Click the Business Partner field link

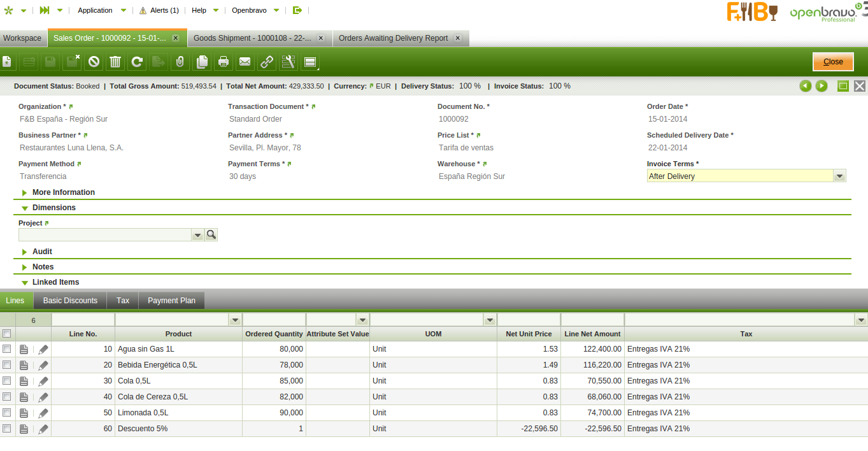(85, 136)
